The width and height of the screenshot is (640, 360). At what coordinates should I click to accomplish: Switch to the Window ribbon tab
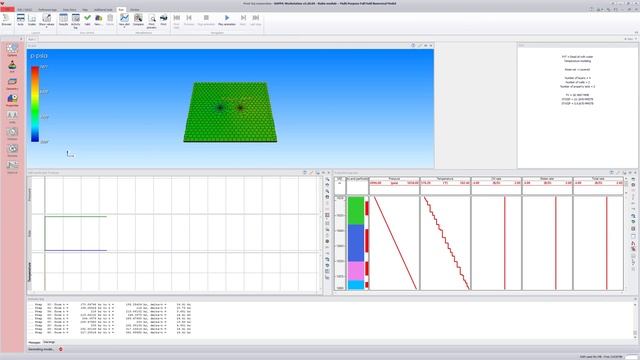(134, 9)
